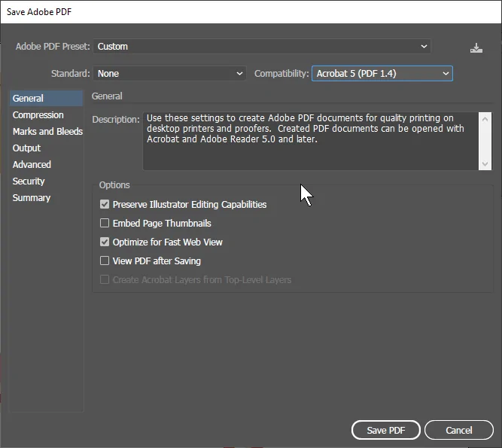
Task: Select the General category
Action: click(29, 99)
